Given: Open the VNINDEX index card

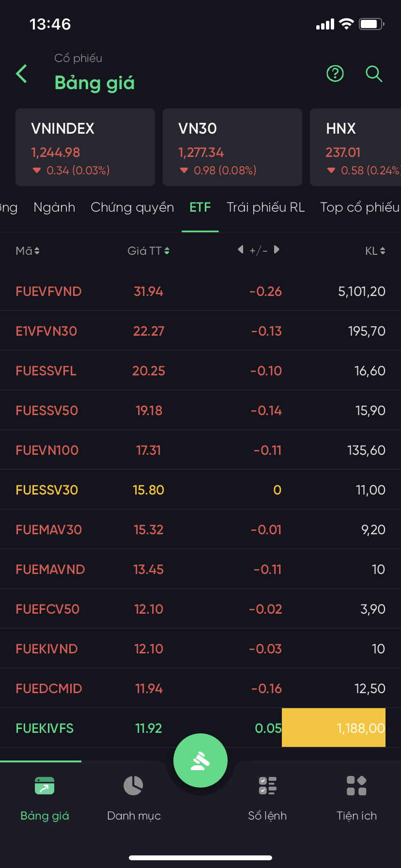Looking at the screenshot, I should [x=85, y=147].
